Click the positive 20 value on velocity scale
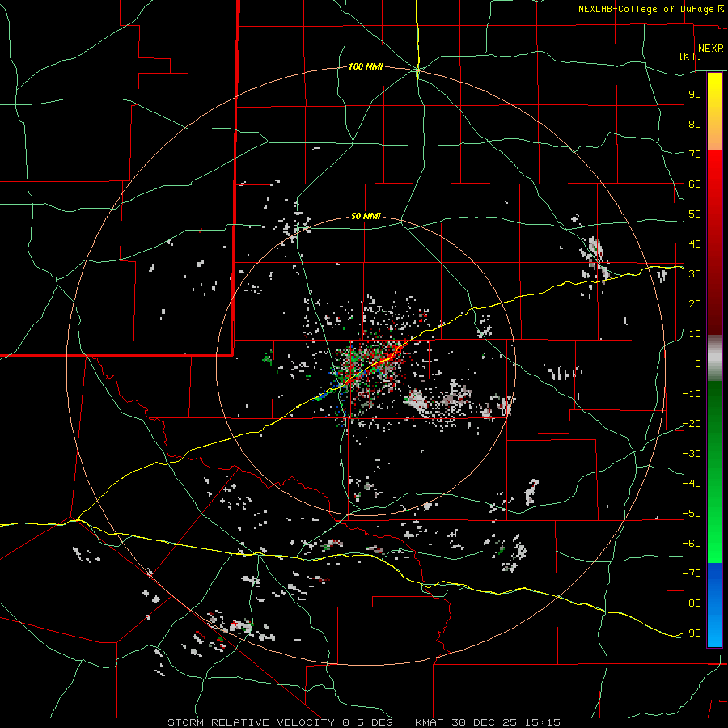728x728 pixels. click(695, 303)
